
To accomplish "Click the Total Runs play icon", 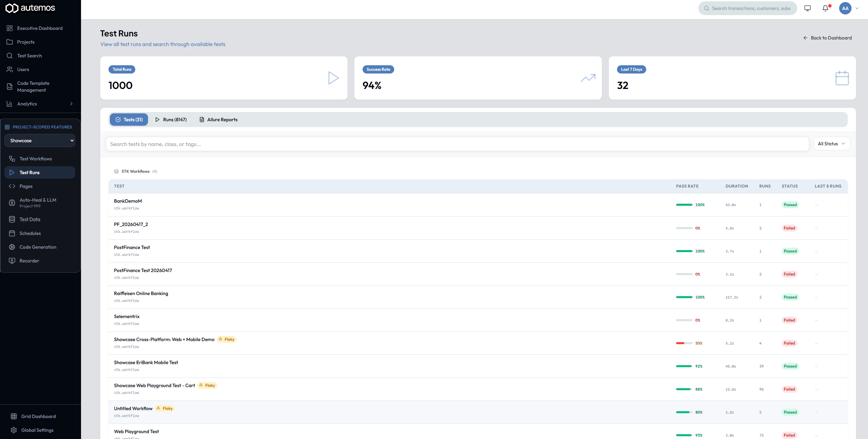I will tap(333, 78).
